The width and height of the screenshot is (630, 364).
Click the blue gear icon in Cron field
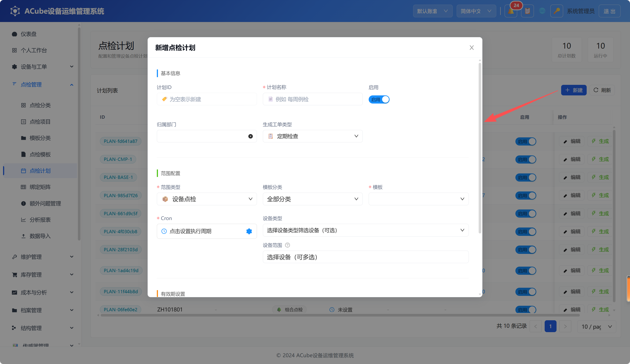tap(249, 231)
